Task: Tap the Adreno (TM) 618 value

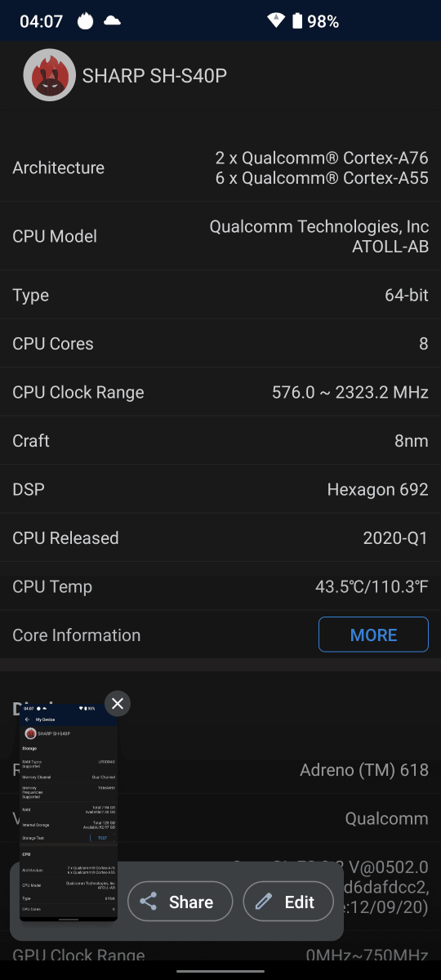Action: point(364,769)
